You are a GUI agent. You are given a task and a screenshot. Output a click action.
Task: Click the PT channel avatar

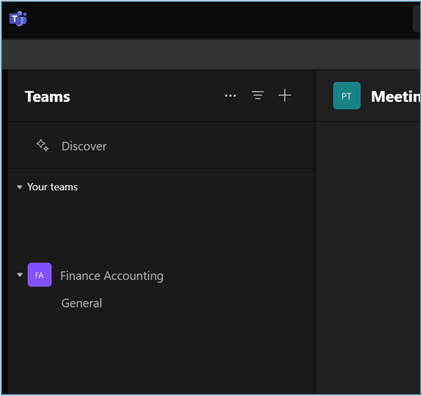pos(347,96)
